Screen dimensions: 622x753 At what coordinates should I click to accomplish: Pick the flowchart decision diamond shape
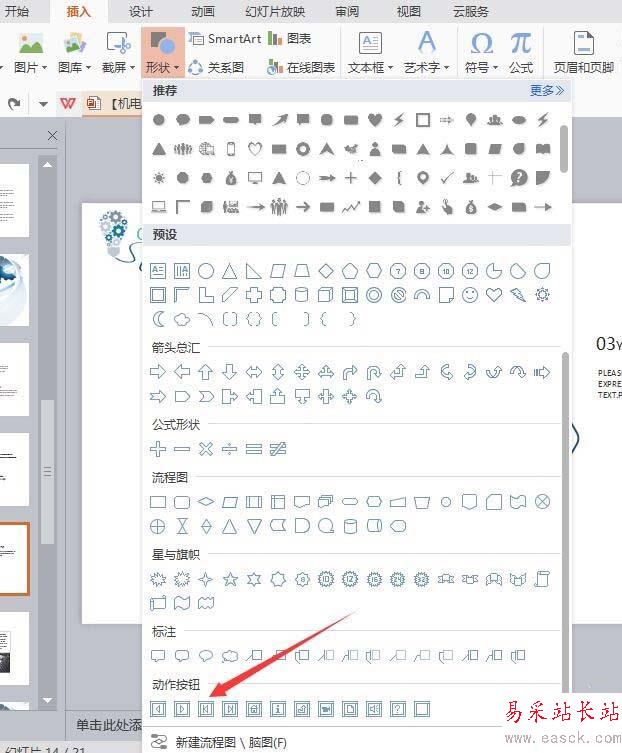click(x=206, y=502)
